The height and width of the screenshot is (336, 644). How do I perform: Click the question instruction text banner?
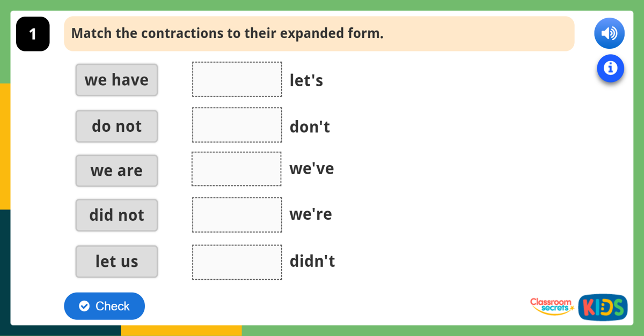[x=319, y=34]
